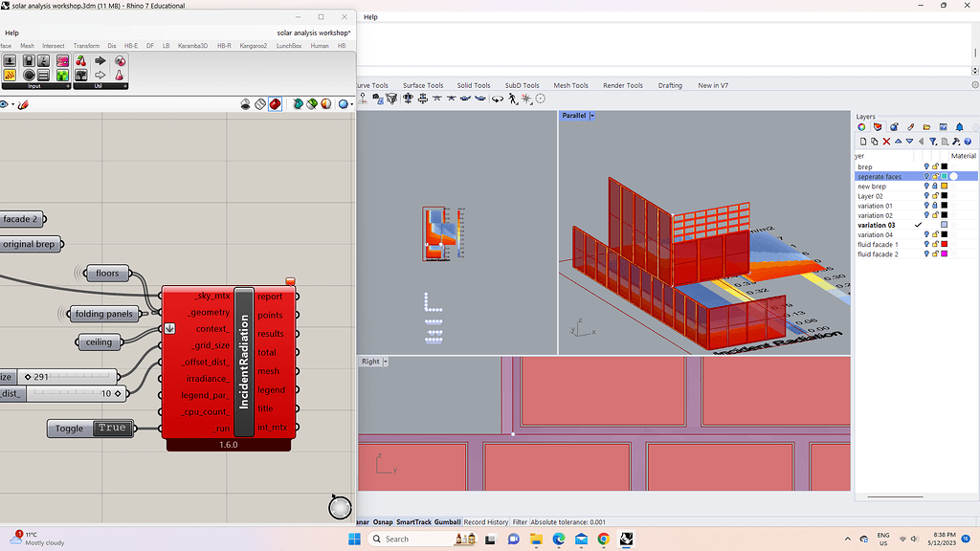Click Record History in status bar
This screenshot has width=980, height=551.
click(x=486, y=522)
